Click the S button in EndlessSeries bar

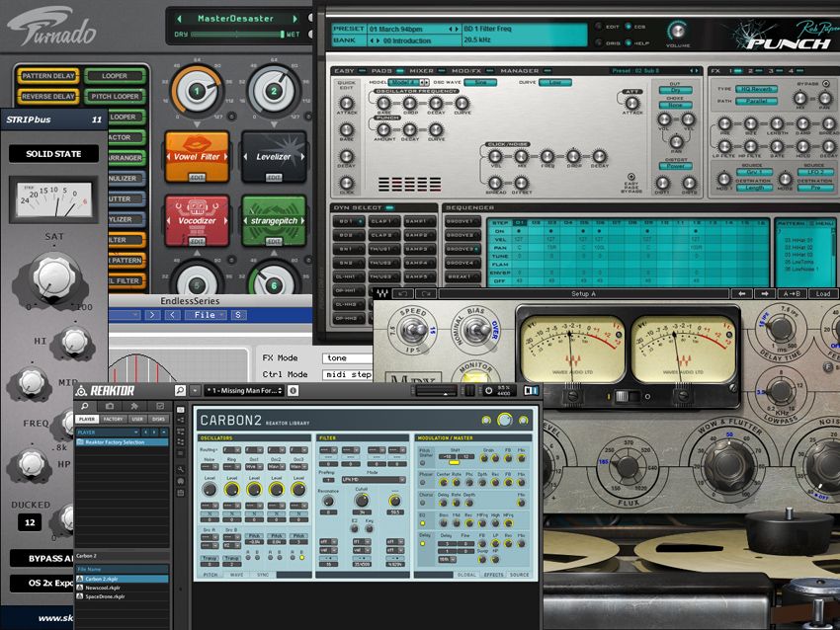click(238, 315)
